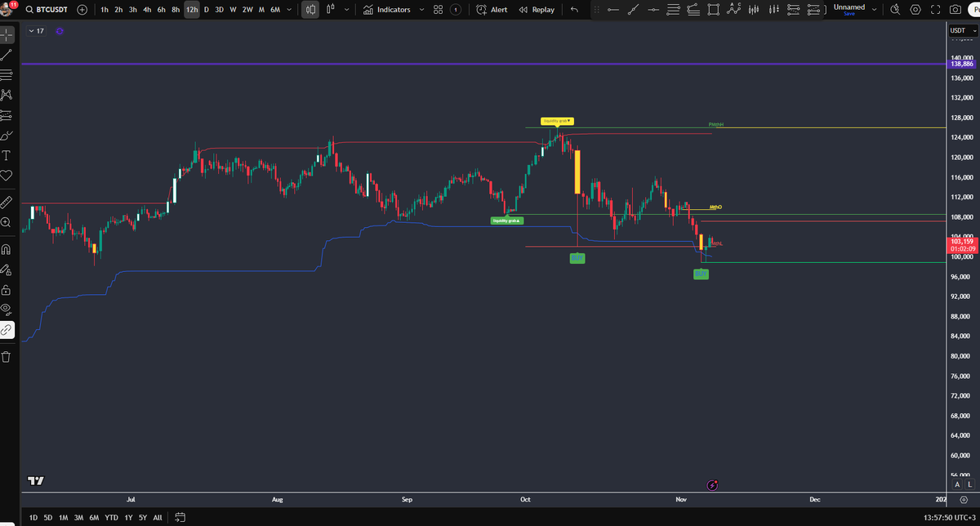
Task: Open the extra intervals dropdown next to 6M
Action: tap(288, 10)
